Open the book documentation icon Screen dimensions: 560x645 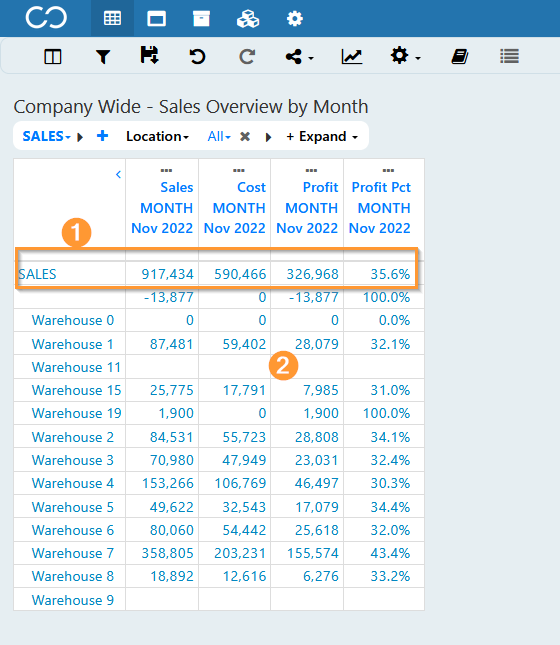point(460,56)
